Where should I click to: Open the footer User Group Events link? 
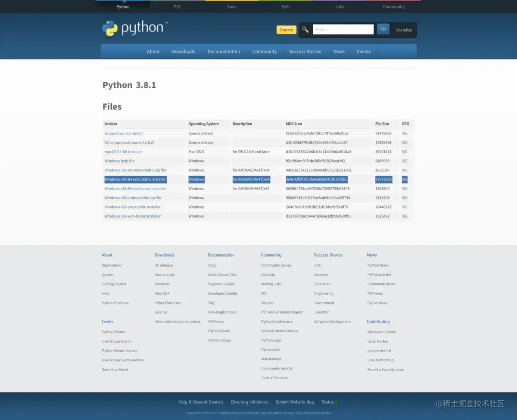click(117, 342)
